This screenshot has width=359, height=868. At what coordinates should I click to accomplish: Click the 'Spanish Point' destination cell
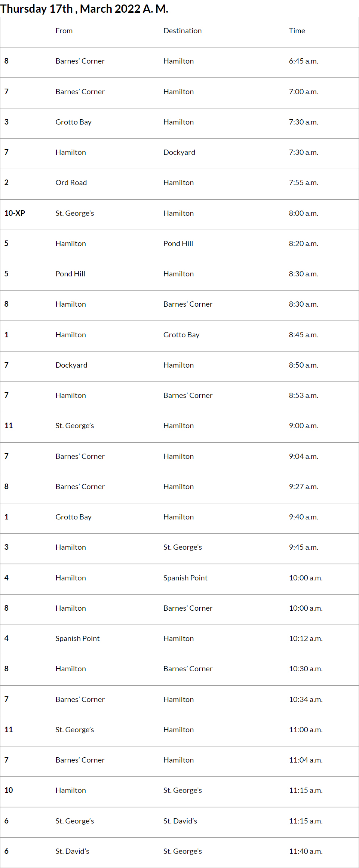(x=185, y=578)
